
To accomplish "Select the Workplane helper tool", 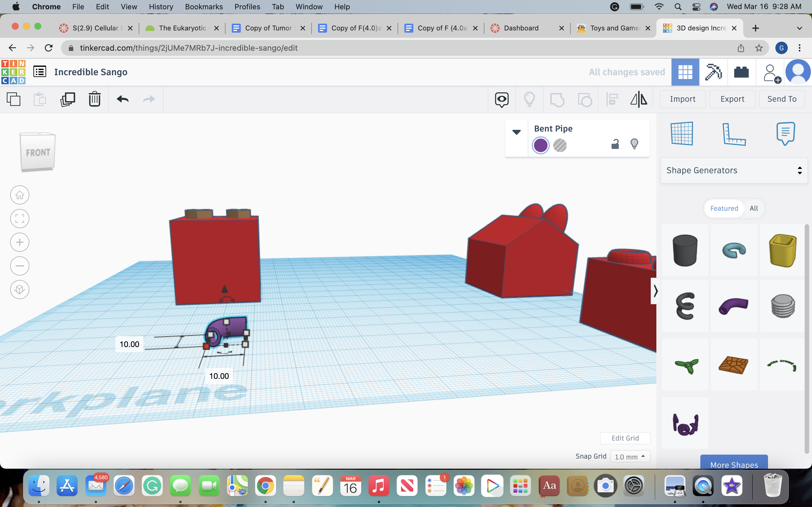I will [x=682, y=134].
